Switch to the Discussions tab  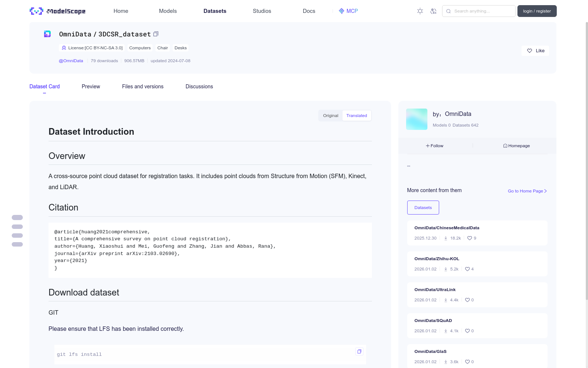tap(199, 86)
